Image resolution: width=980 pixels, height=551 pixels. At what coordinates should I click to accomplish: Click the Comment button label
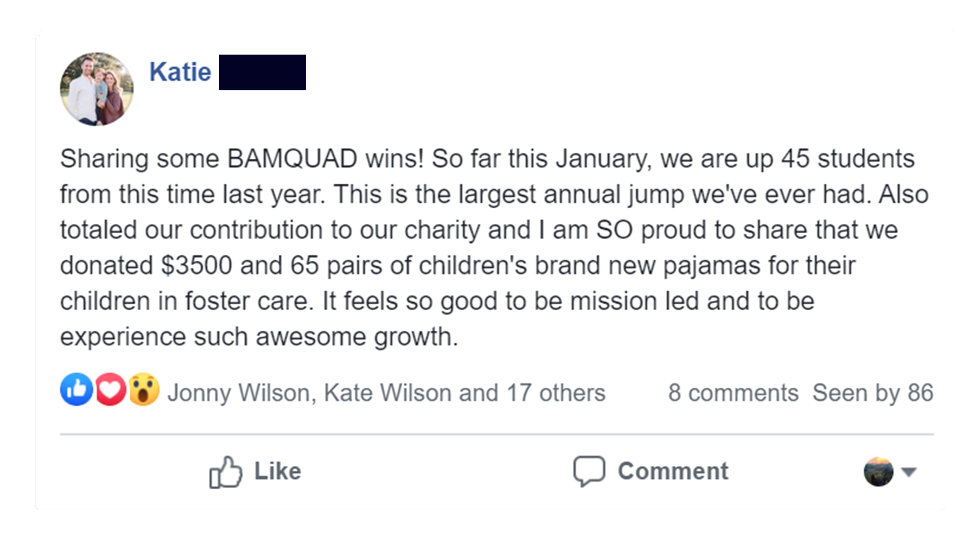(x=673, y=471)
